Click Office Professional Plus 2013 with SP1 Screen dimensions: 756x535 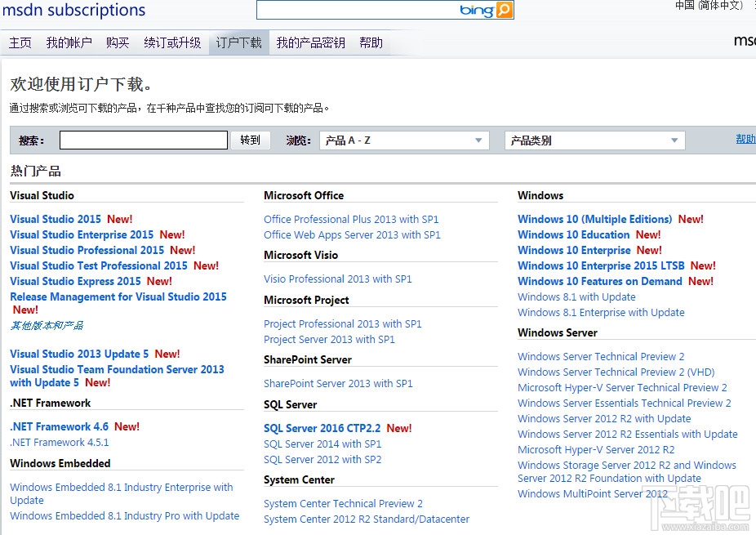351,219
